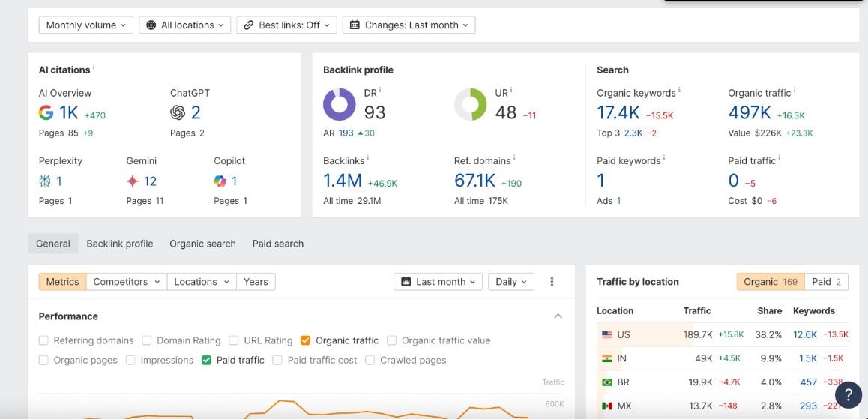Open the 17.4K organic keywords link
This screenshot has width=868, height=419.
coord(618,113)
